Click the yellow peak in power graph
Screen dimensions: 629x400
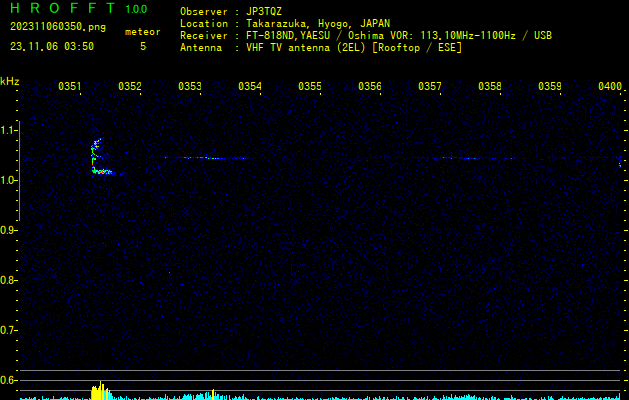(x=99, y=391)
